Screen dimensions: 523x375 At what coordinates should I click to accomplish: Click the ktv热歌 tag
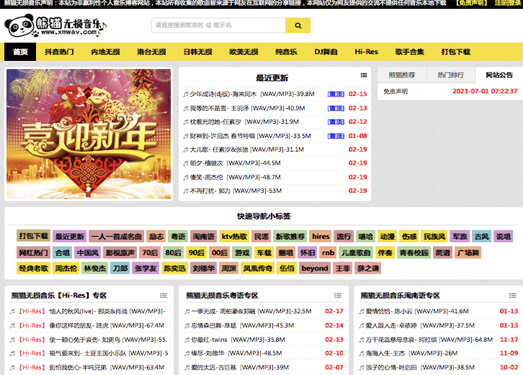[x=234, y=237]
